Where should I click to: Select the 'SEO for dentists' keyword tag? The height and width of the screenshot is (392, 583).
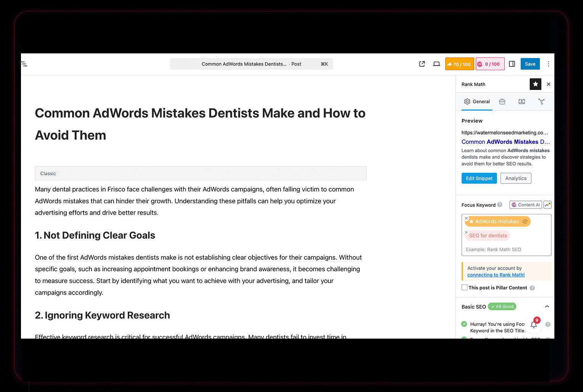[488, 236]
